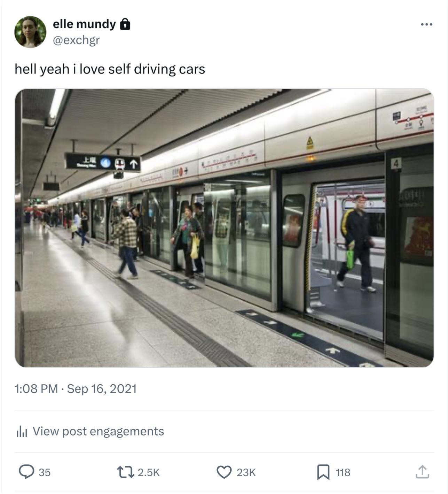Click the "hell yeah i love self driving cars" text
The image size is (448, 494).
[110, 69]
